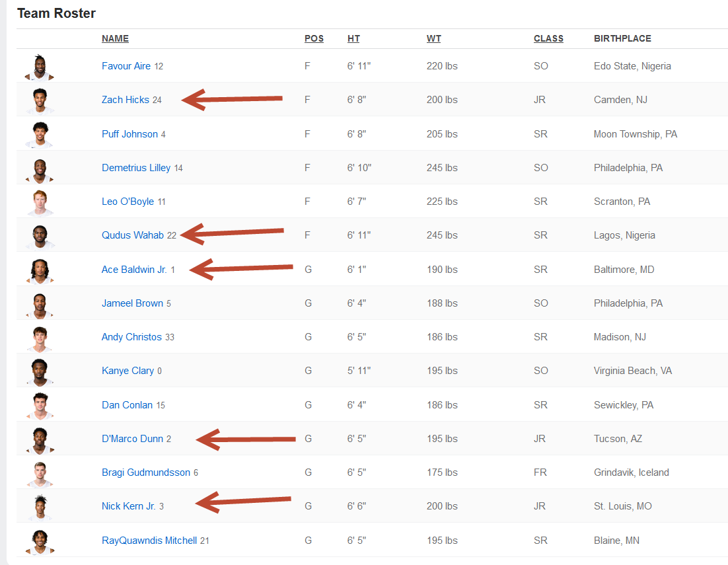Sort the table by WT header
Viewport: 728px width, 565px height.
click(x=433, y=39)
